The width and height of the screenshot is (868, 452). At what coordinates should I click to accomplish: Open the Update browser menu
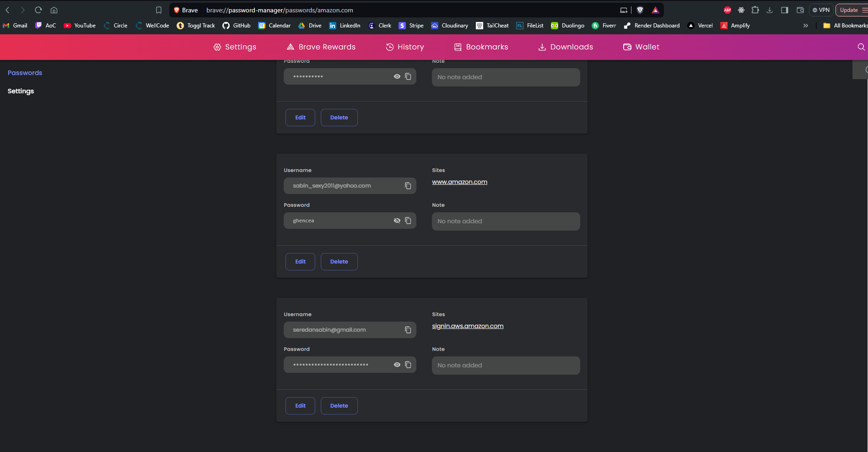pyautogui.click(x=852, y=10)
